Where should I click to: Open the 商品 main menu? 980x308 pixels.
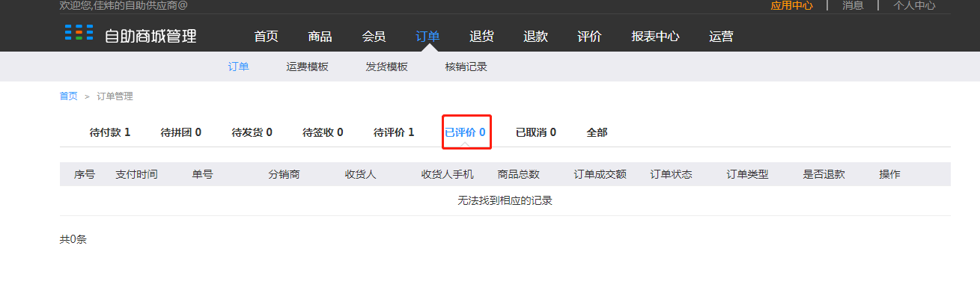tap(320, 36)
